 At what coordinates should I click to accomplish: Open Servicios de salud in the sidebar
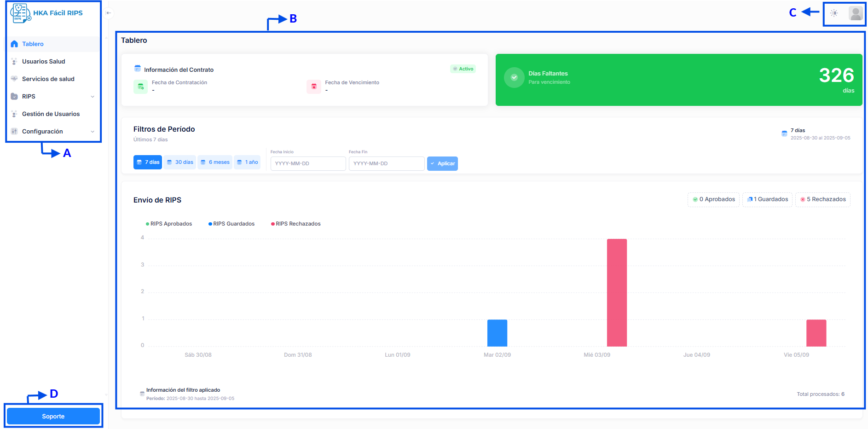[x=48, y=79]
